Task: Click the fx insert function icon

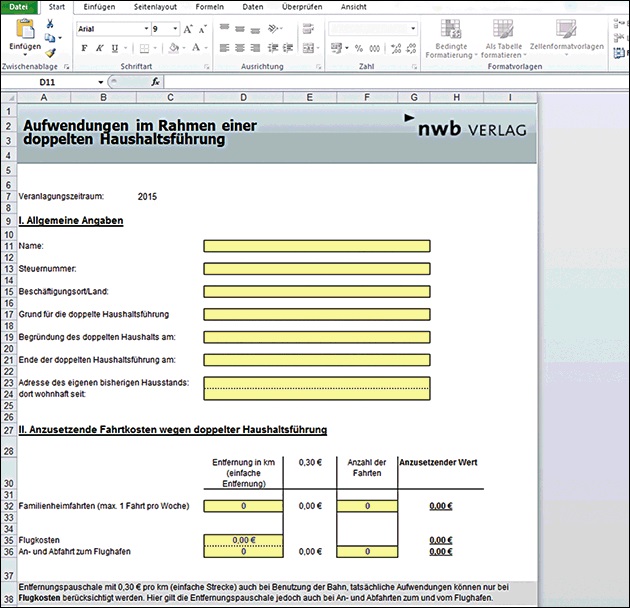Action: 156,82
